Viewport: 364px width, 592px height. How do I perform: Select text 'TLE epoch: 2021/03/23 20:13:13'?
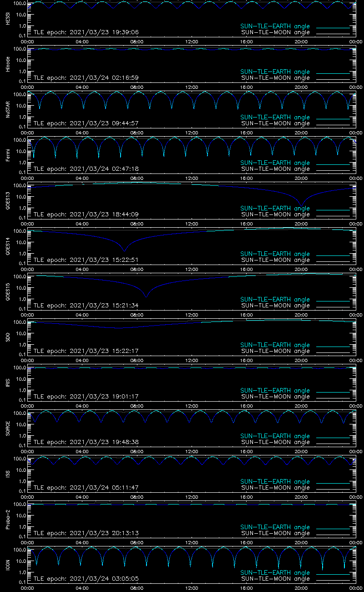point(86,533)
